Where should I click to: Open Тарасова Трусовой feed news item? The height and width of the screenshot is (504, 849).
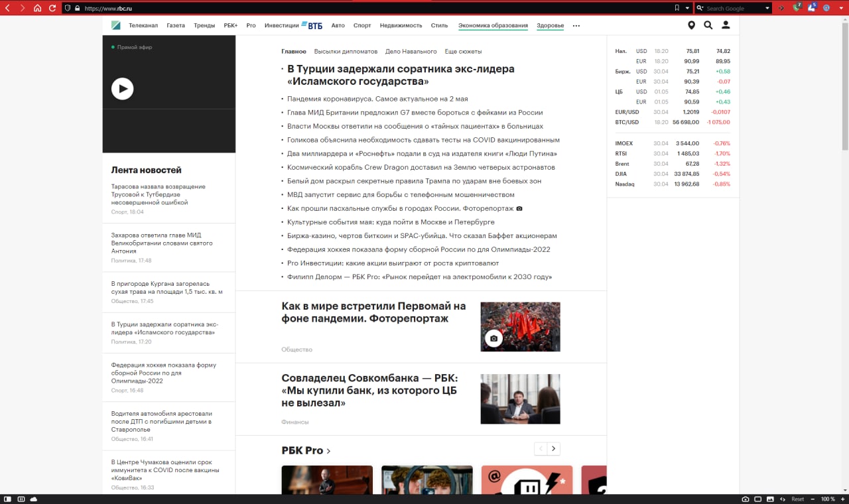point(159,194)
